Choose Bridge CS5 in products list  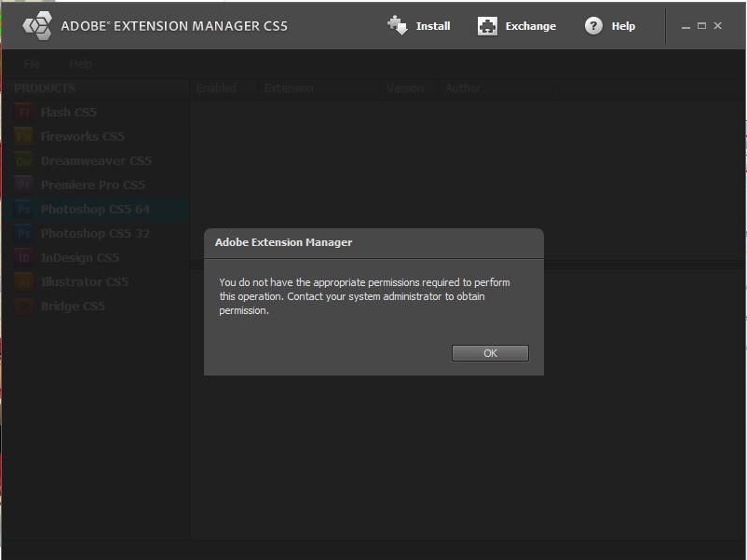tap(73, 306)
